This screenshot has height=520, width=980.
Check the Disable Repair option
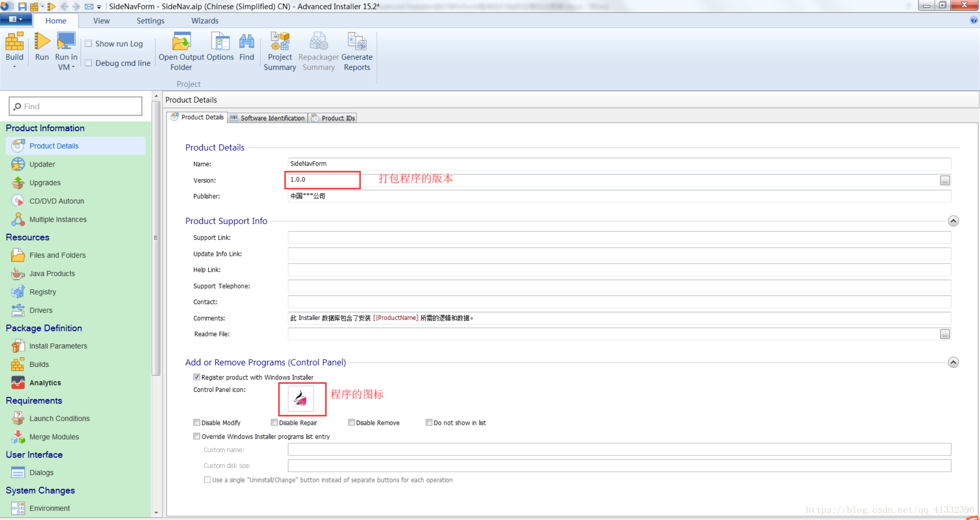tap(274, 422)
